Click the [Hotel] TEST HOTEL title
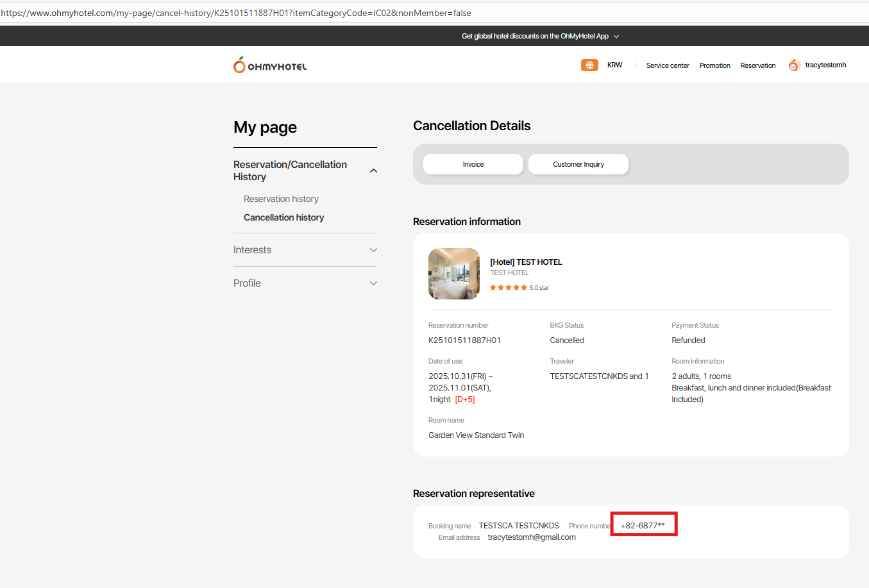Image resolution: width=869 pixels, height=588 pixels. (526, 262)
